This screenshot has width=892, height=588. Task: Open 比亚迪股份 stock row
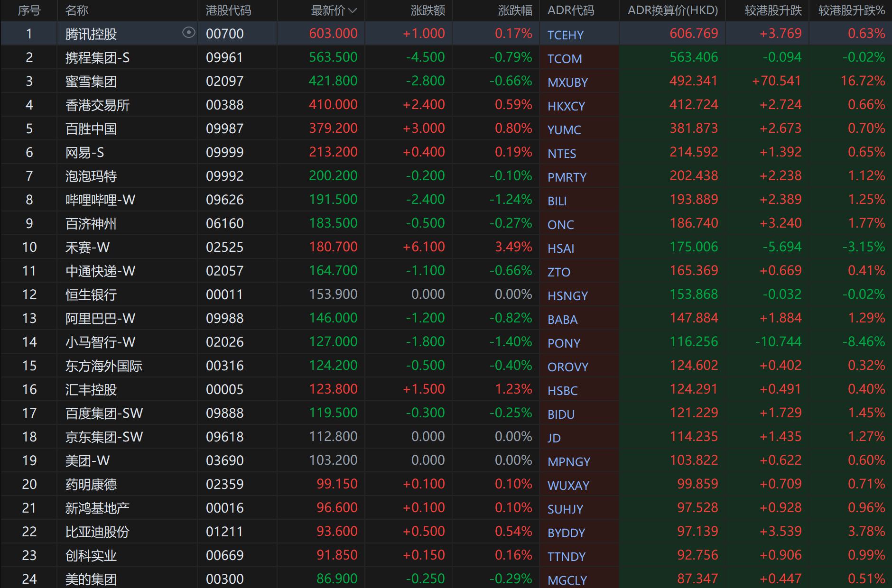(97, 532)
